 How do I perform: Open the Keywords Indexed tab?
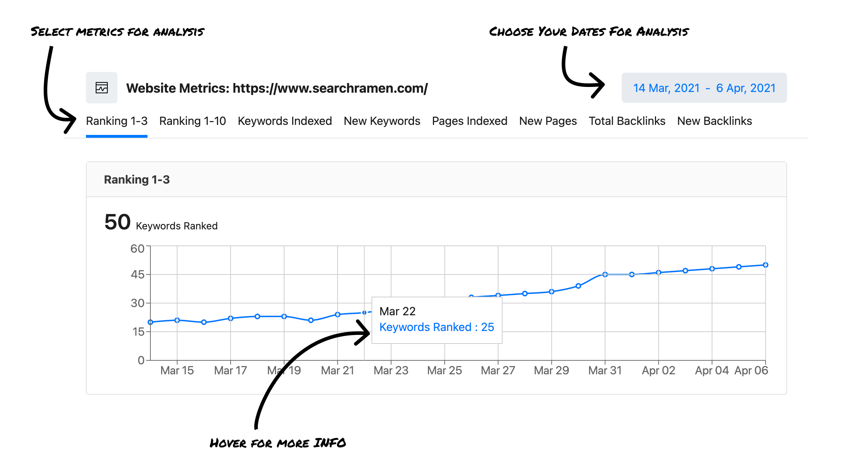[285, 121]
